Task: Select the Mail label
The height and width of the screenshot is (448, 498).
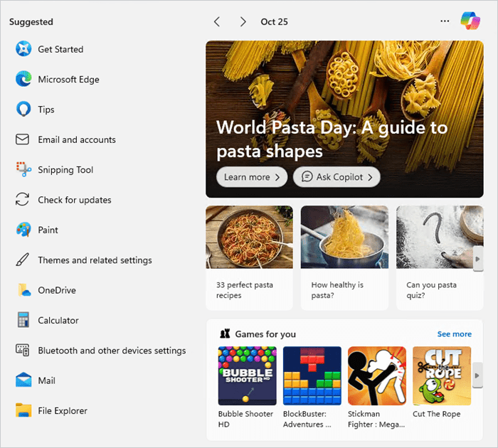Action: pyautogui.click(x=47, y=380)
